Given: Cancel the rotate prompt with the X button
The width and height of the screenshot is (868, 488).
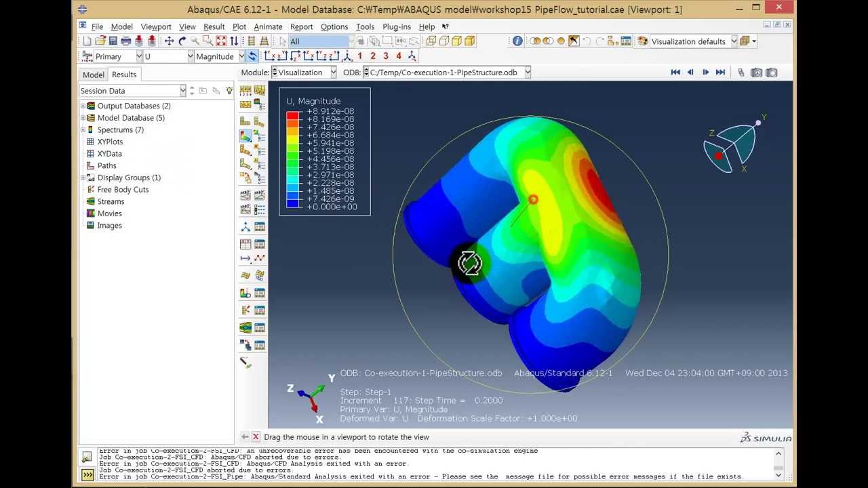Looking at the screenshot, I should click(255, 436).
